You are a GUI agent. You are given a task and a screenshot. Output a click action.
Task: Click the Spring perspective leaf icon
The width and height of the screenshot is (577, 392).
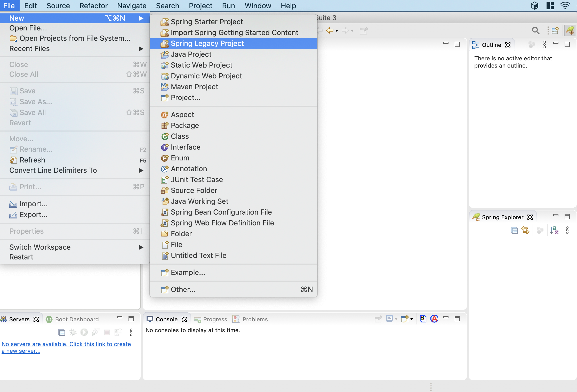click(570, 31)
